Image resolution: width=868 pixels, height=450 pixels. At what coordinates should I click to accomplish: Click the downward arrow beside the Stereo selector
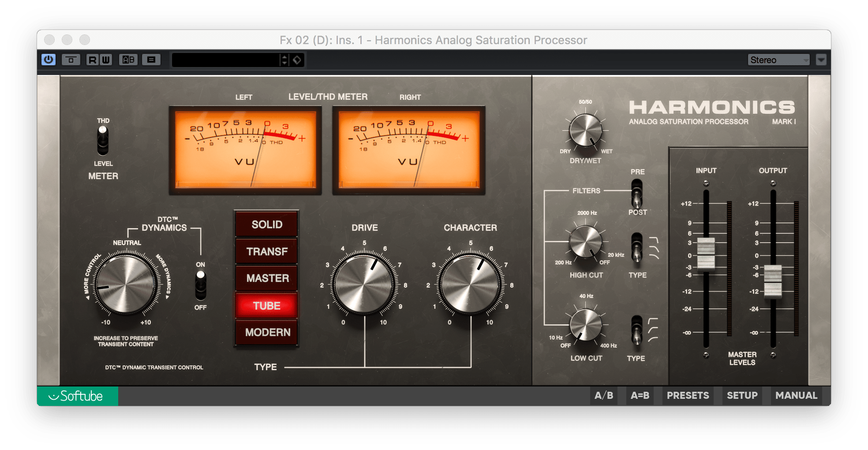tap(822, 60)
